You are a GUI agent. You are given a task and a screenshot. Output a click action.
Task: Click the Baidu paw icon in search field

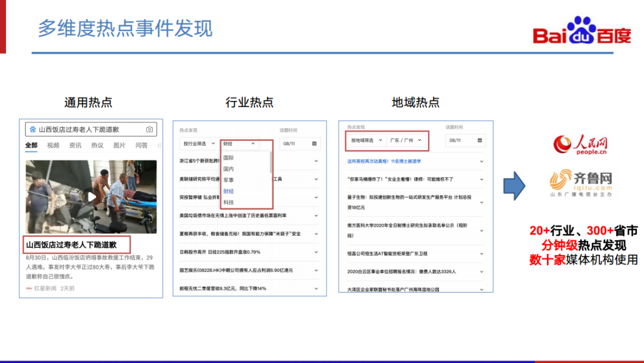(33, 130)
